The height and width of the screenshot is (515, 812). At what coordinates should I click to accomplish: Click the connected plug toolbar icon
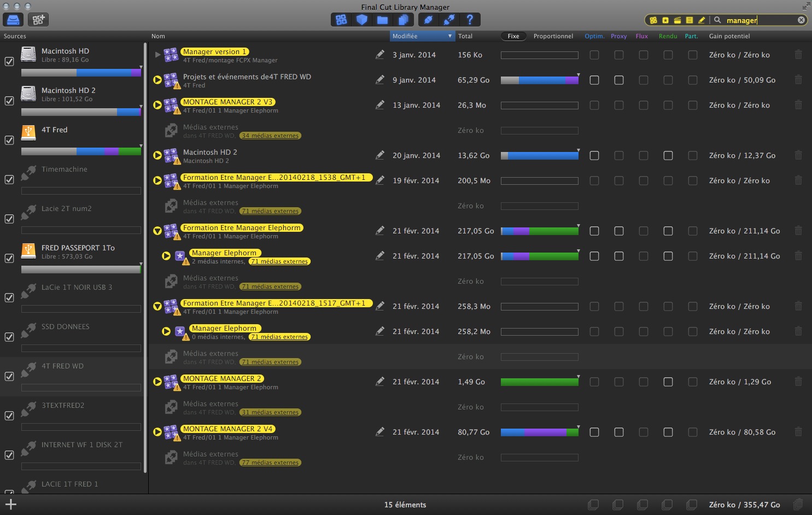pyautogui.click(x=429, y=20)
